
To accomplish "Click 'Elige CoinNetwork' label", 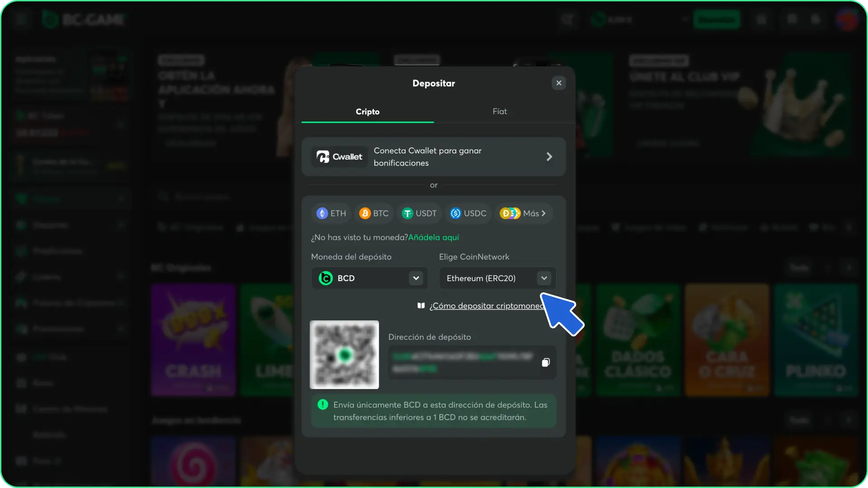I will click(x=474, y=257).
